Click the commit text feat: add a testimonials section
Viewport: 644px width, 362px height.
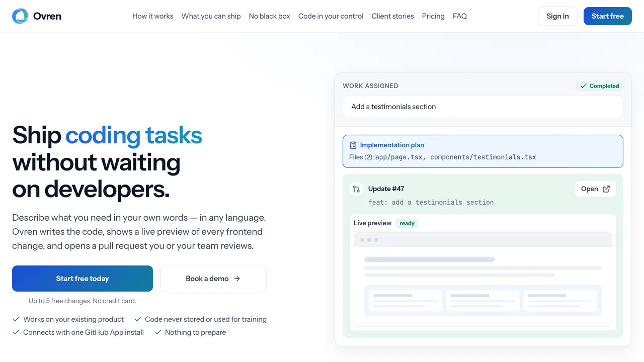tap(431, 202)
